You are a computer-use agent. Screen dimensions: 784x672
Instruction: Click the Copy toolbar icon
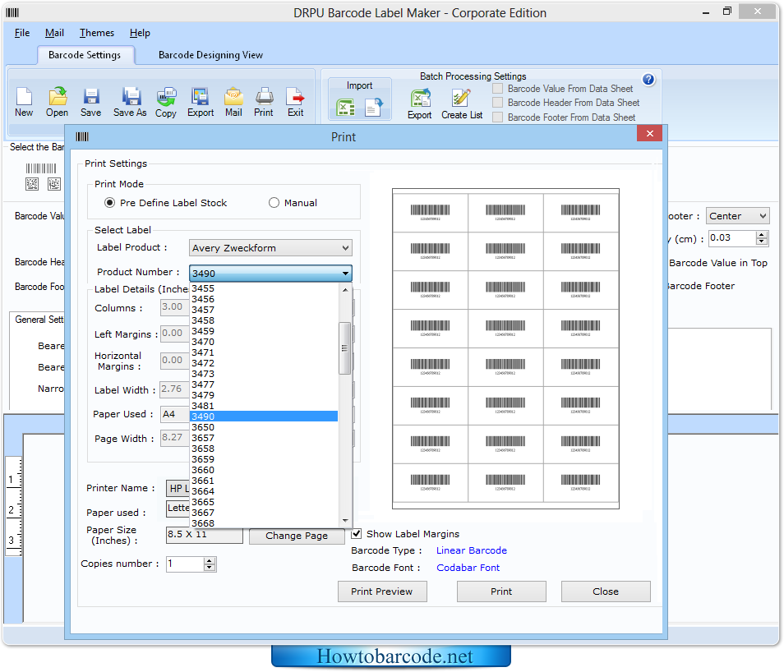point(166,102)
